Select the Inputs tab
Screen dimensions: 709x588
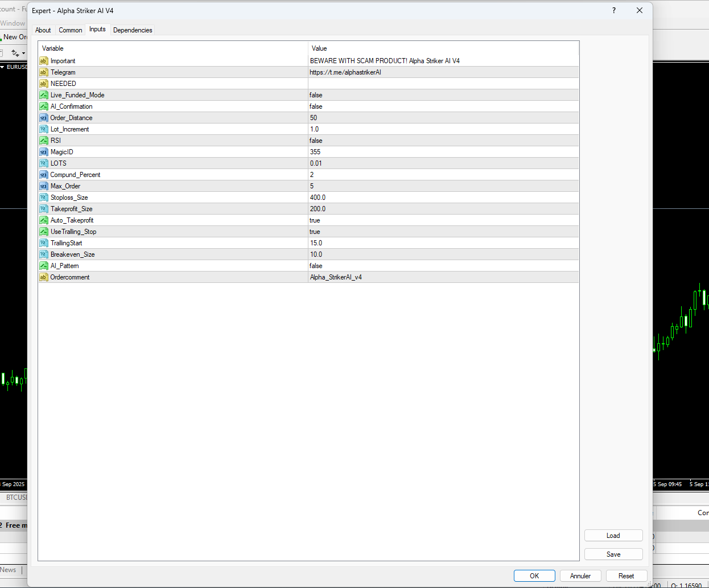(97, 29)
